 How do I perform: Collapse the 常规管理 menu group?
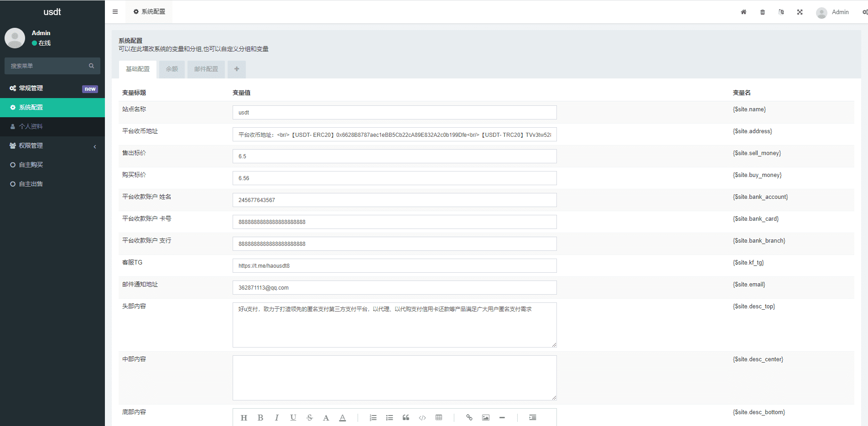click(52, 88)
